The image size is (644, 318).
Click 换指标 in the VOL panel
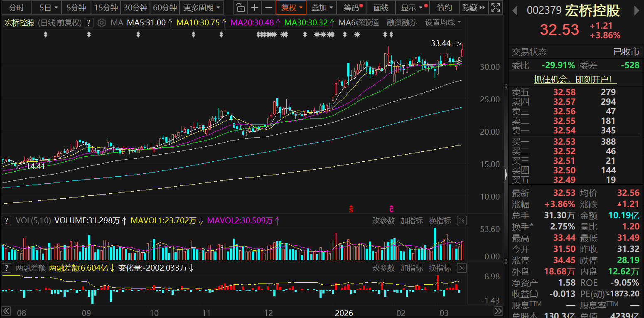(x=440, y=221)
